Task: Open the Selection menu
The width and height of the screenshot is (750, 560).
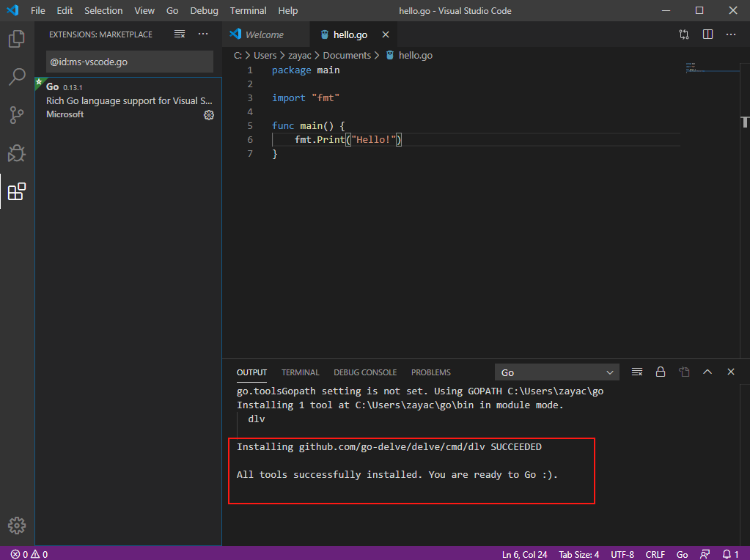Action: pos(103,10)
